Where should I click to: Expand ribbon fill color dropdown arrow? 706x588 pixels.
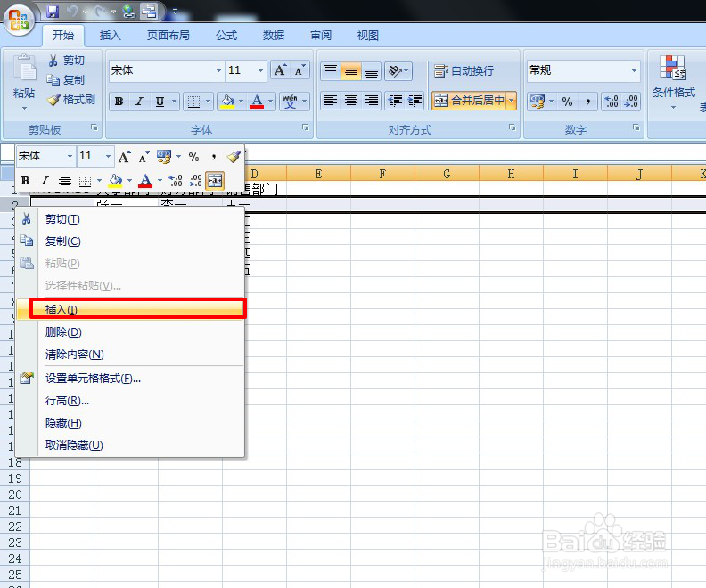(x=241, y=102)
